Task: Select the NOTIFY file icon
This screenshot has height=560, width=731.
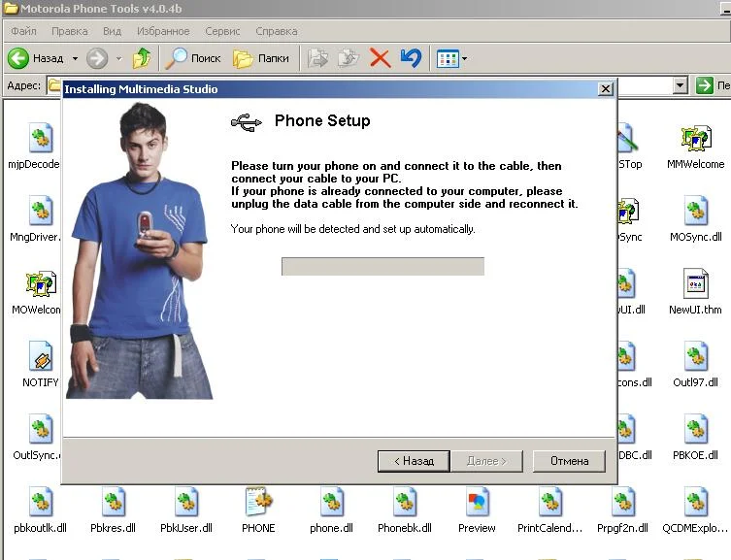Action: [41, 356]
